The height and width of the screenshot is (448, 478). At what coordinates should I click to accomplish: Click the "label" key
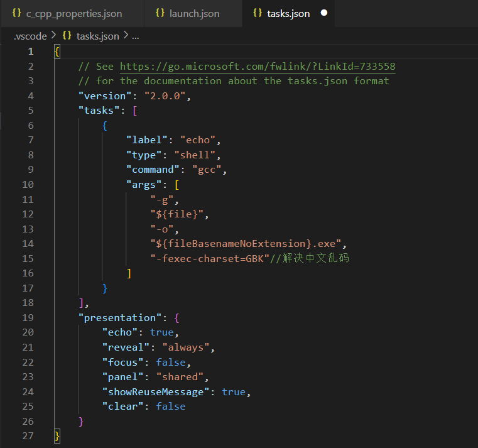(147, 140)
